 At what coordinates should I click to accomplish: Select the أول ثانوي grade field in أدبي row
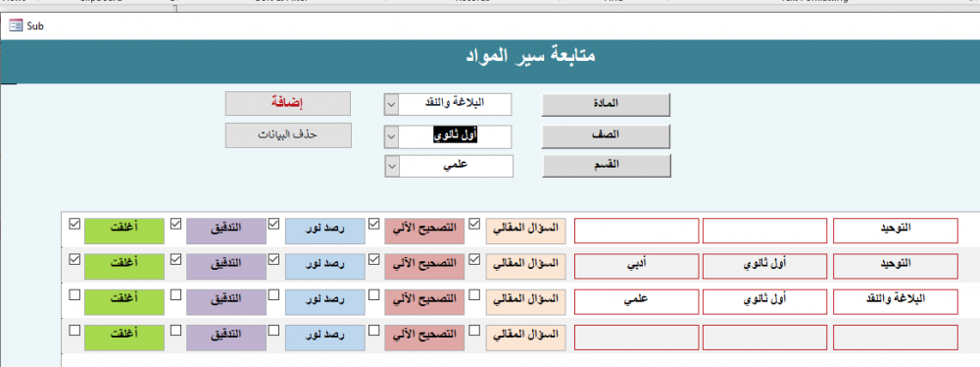[x=765, y=266]
